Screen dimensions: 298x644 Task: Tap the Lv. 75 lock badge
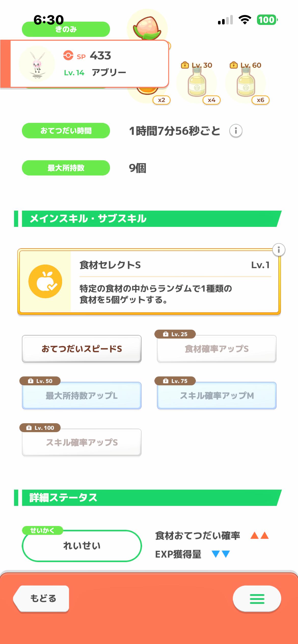click(175, 381)
